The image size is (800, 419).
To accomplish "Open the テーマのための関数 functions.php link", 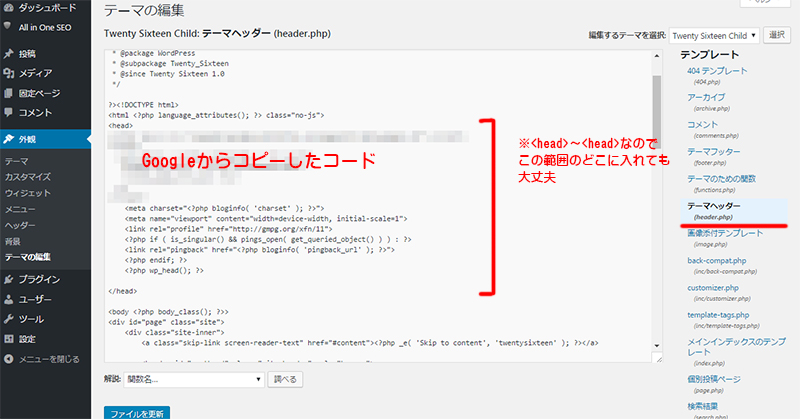I will [720, 177].
